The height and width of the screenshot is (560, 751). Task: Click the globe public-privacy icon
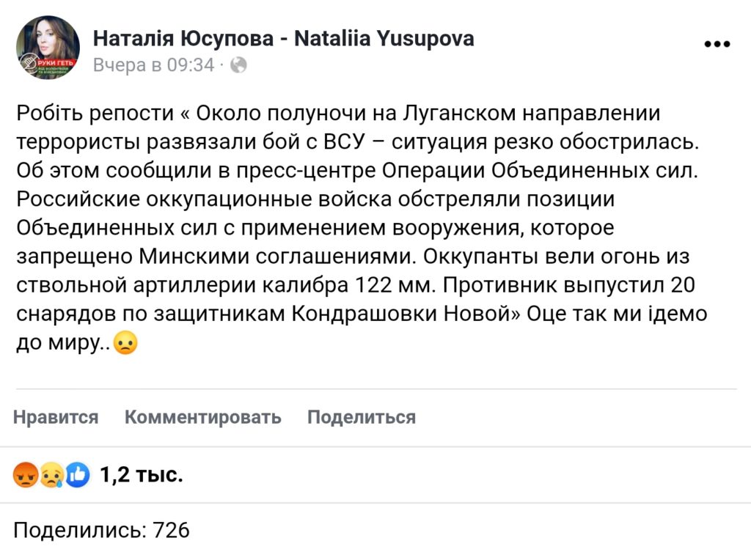238,65
